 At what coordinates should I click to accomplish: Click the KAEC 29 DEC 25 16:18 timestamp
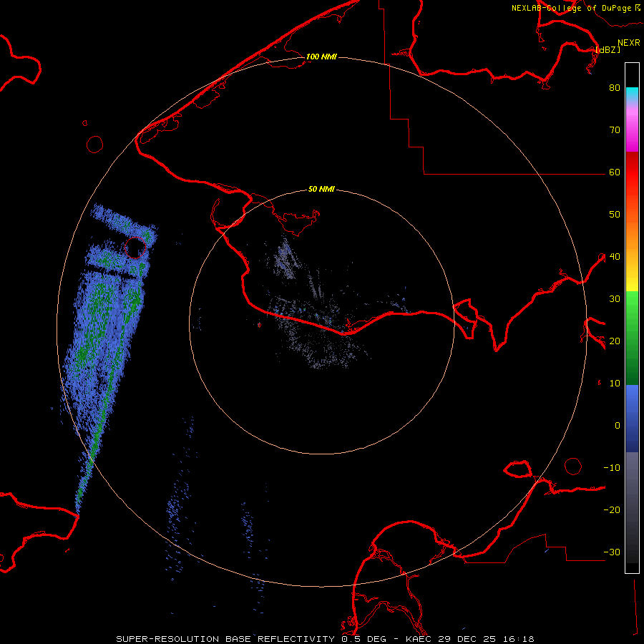click(470, 639)
